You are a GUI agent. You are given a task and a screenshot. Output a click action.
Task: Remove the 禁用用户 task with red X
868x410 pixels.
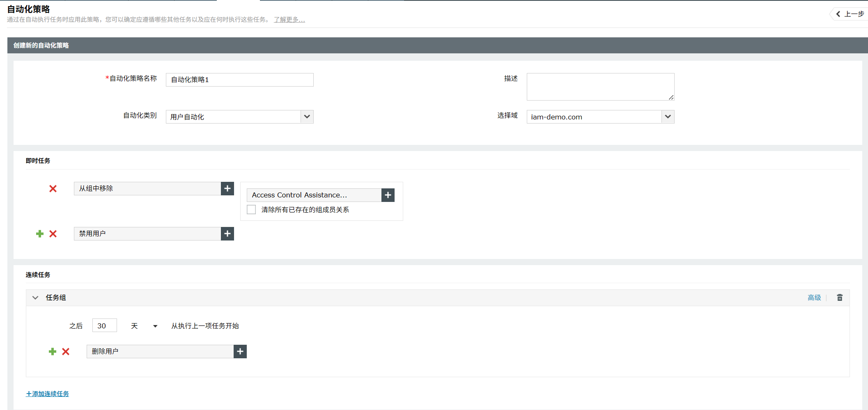53,234
